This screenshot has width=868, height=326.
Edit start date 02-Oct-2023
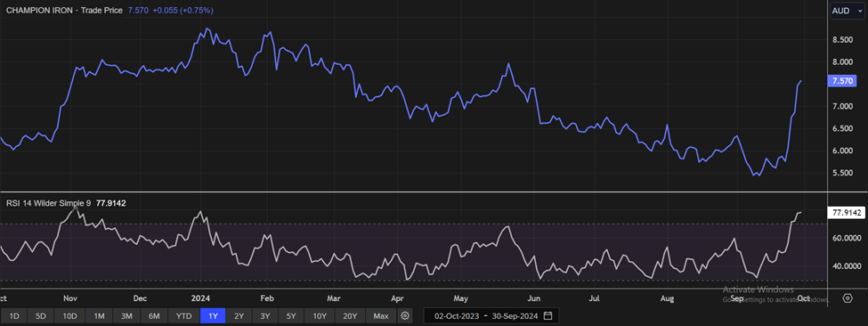(x=456, y=316)
